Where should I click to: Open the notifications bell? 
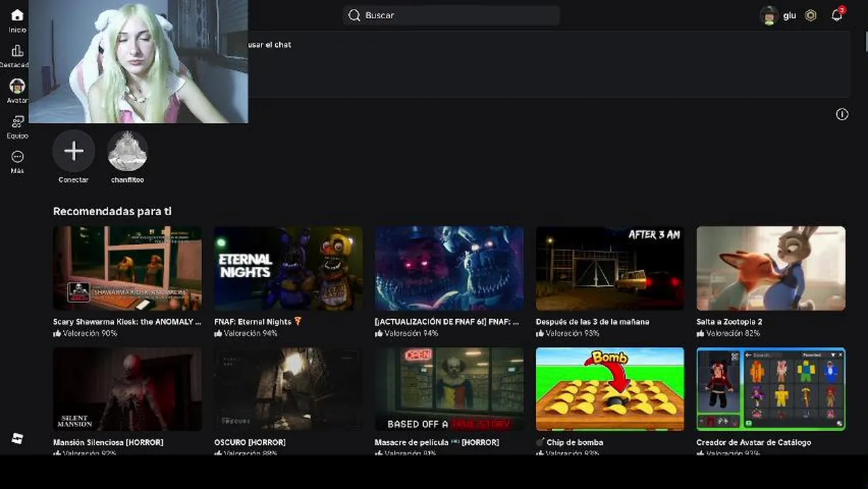tap(837, 15)
